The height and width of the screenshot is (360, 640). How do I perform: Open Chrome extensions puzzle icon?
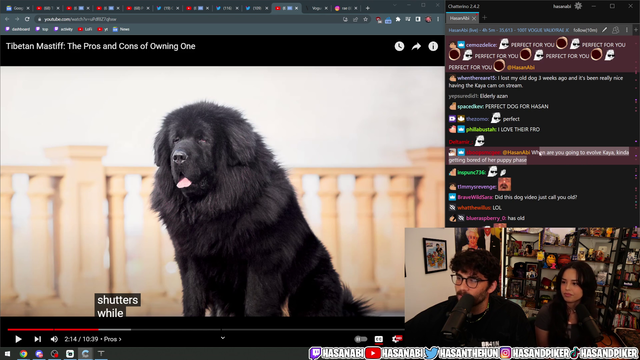click(x=398, y=19)
